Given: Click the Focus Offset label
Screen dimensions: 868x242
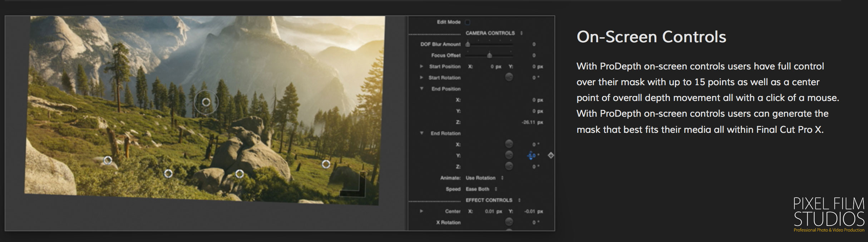Looking at the screenshot, I should pyautogui.click(x=446, y=55).
